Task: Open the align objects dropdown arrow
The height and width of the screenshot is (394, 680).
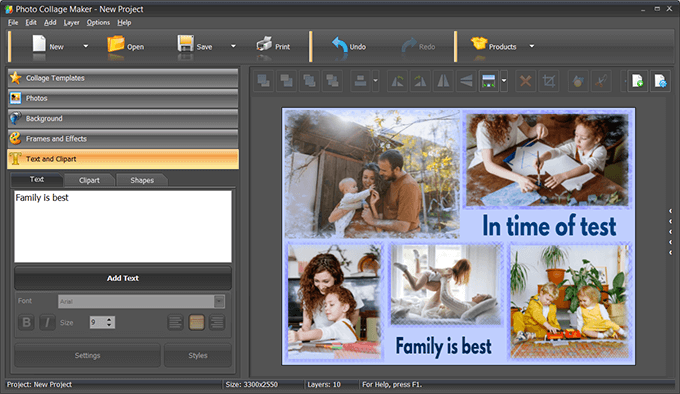Action: pyautogui.click(x=376, y=81)
